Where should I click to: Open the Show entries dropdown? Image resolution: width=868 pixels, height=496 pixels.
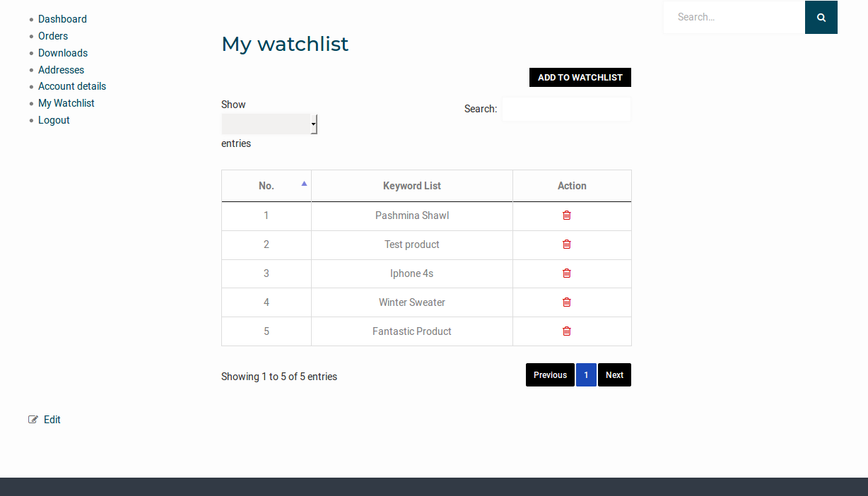tap(269, 124)
